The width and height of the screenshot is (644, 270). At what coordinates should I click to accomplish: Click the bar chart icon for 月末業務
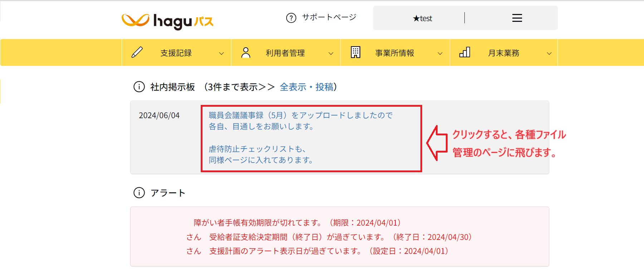point(464,53)
